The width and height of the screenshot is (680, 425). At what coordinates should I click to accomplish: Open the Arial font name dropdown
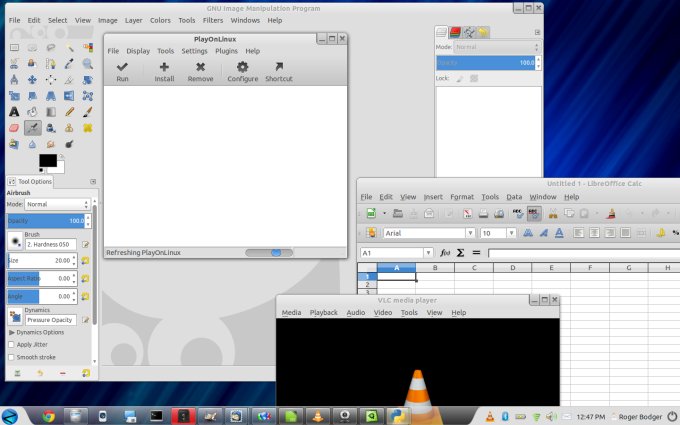pyautogui.click(x=428, y=233)
